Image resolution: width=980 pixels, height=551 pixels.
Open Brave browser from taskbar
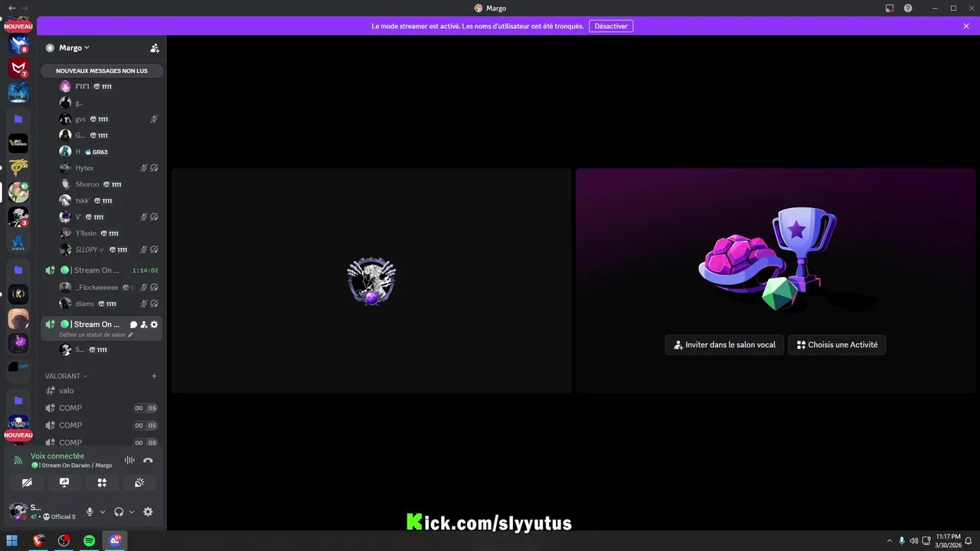click(x=38, y=540)
